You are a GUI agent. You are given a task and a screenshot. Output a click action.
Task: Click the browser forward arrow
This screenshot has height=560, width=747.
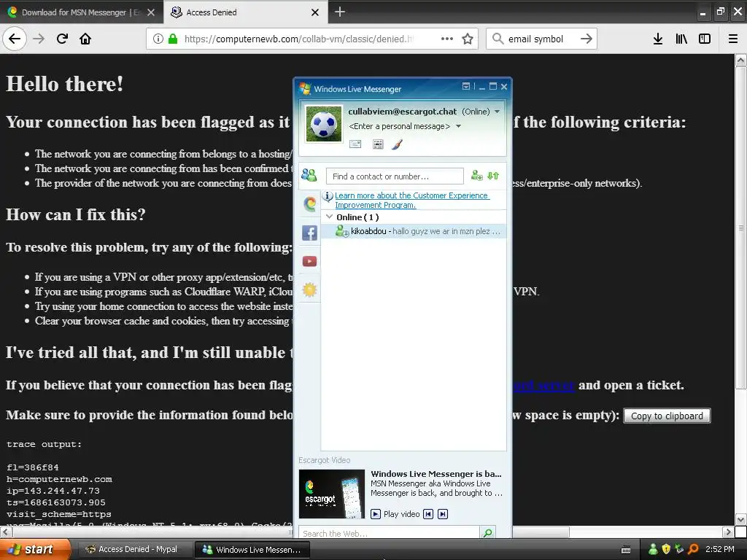(x=39, y=39)
